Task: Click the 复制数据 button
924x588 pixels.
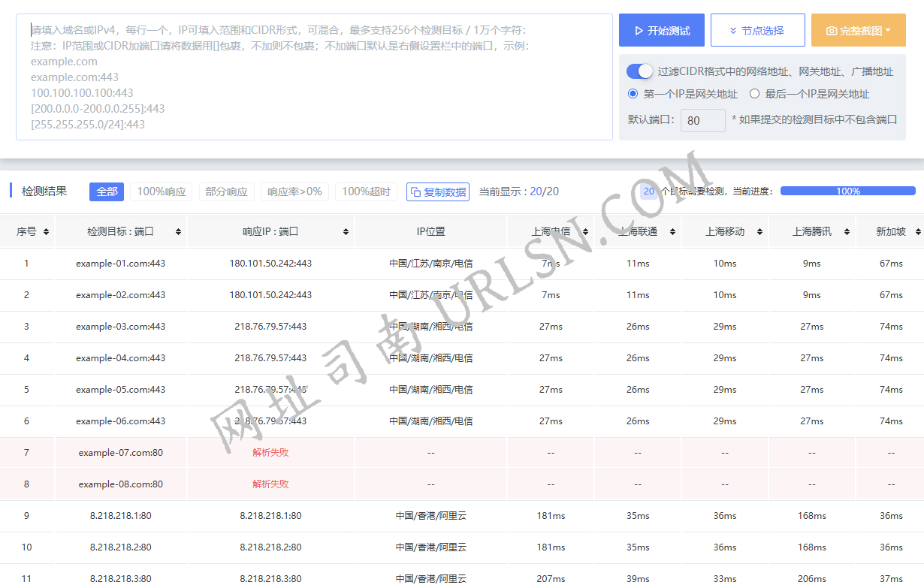Action: click(x=438, y=191)
